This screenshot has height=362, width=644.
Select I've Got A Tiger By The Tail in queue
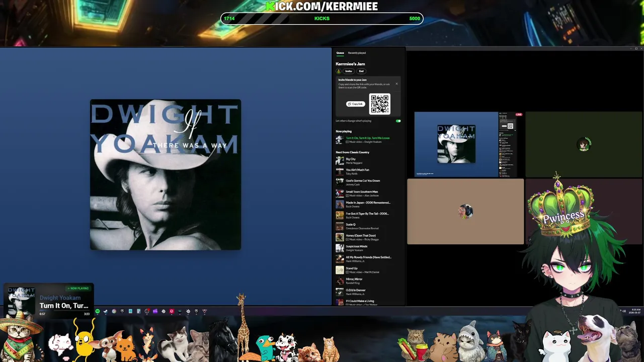pos(369,216)
